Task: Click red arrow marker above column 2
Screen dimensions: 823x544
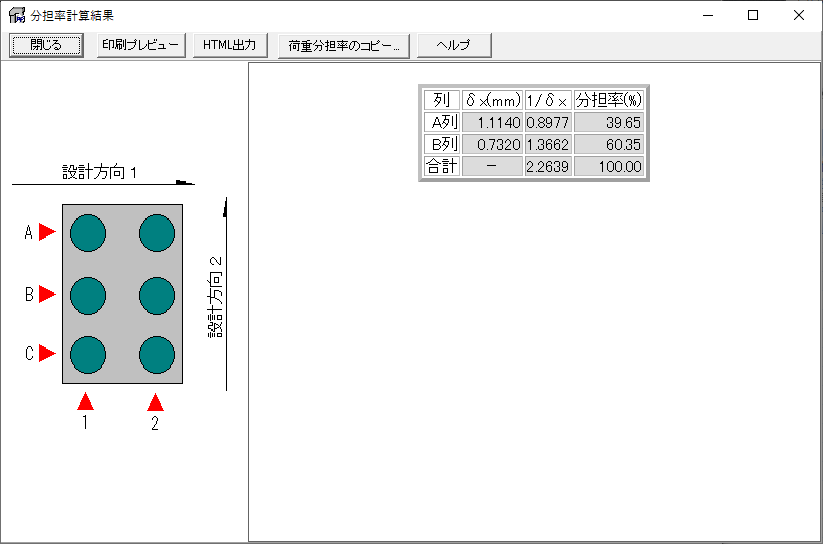Action: (155, 402)
